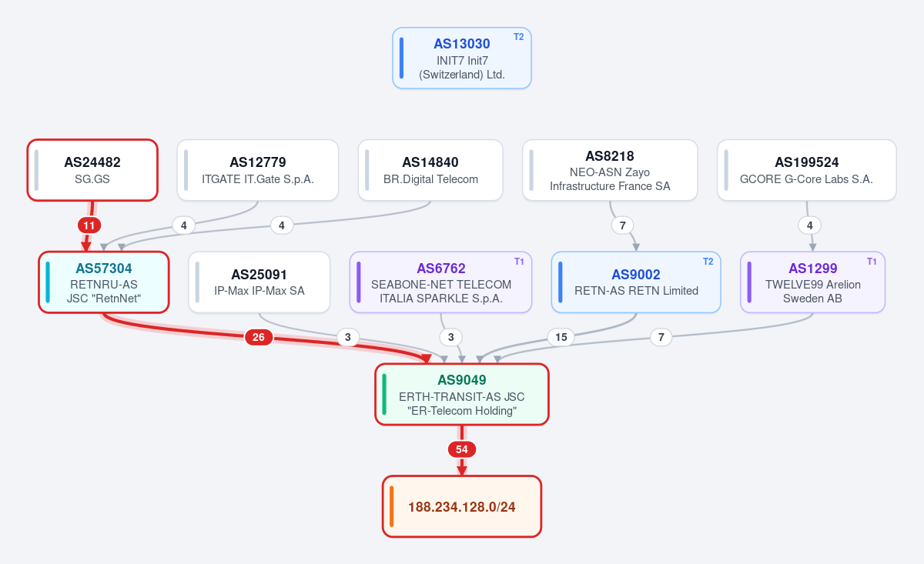Select the AS6762 SEABONE-NET node

pyautogui.click(x=441, y=282)
